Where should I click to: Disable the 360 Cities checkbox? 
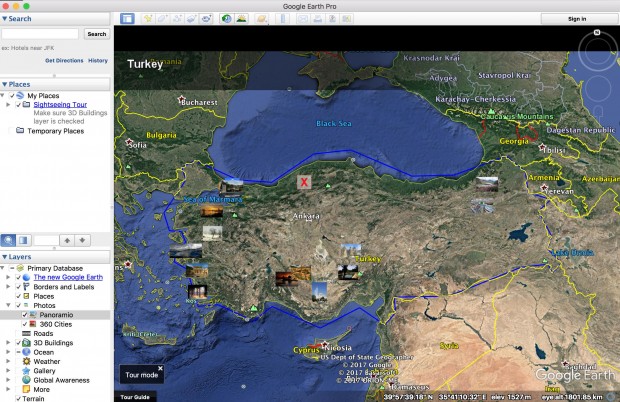click(x=25, y=324)
